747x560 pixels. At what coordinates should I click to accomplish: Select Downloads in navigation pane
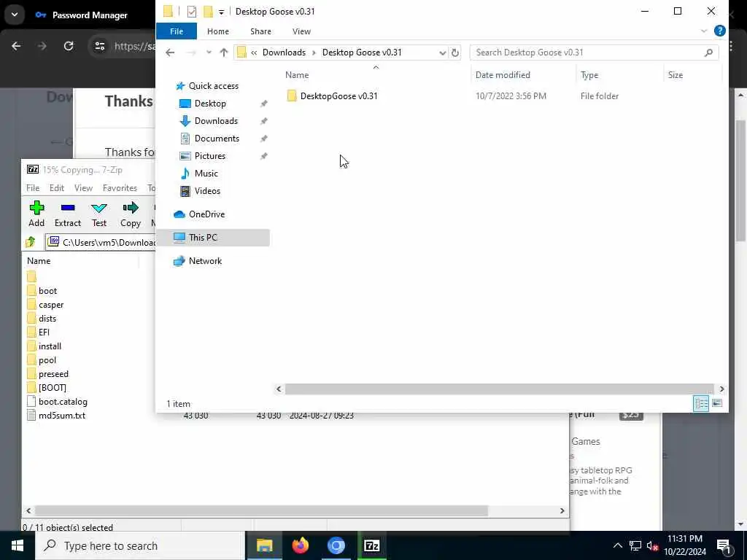click(216, 121)
